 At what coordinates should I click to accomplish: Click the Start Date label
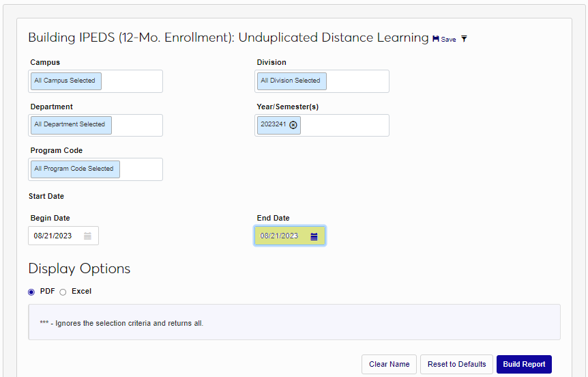tap(46, 197)
